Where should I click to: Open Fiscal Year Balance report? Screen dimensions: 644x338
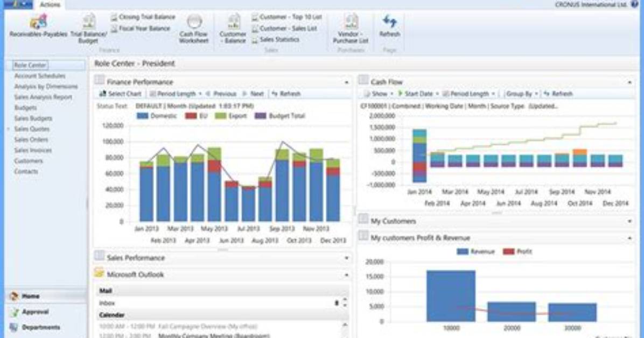click(141, 29)
